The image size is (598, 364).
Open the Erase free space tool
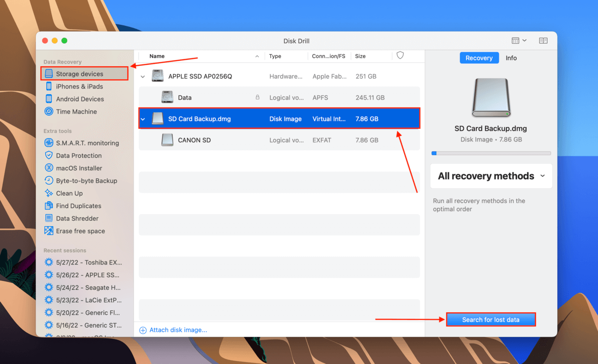[80, 231]
